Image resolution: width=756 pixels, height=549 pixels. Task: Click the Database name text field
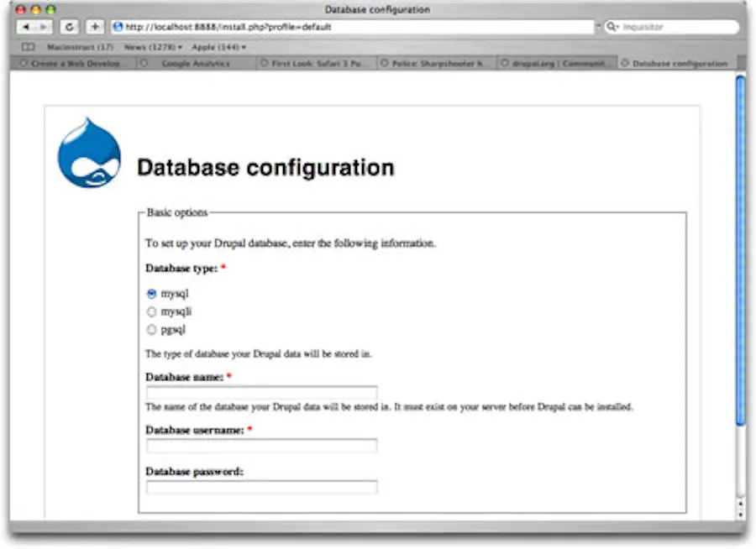(x=261, y=392)
